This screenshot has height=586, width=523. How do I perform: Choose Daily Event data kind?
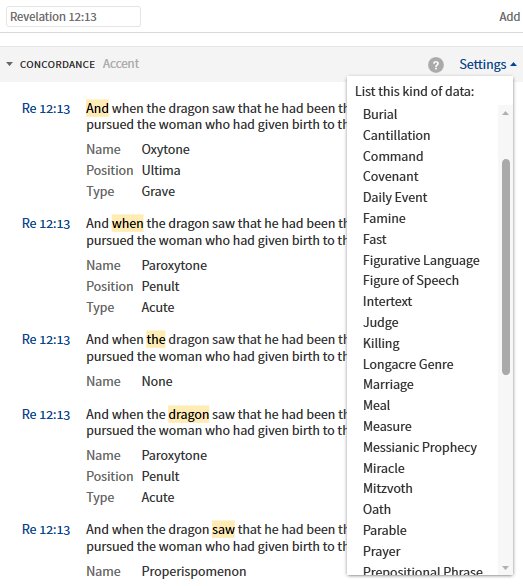(395, 198)
